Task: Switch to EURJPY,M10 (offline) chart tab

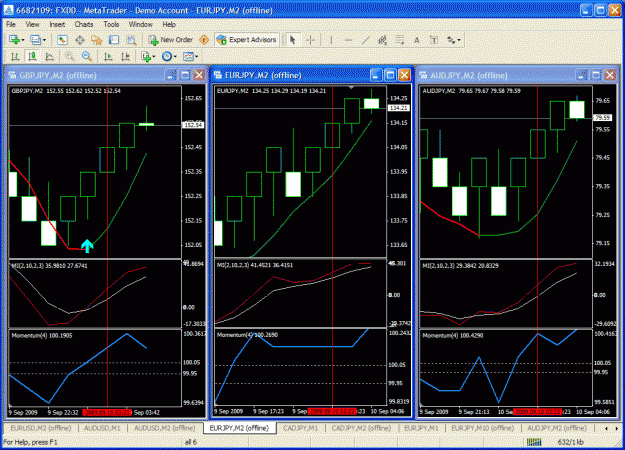Action: pyautogui.click(x=482, y=428)
